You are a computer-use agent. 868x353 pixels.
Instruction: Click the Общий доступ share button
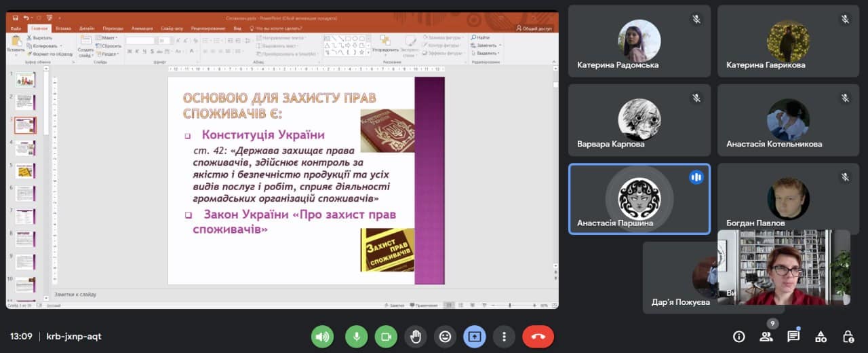536,29
